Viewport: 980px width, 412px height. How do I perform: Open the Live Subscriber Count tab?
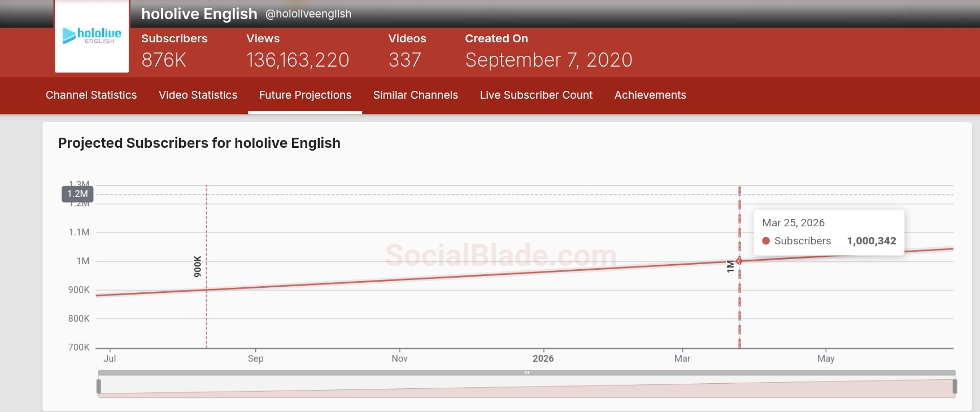tap(536, 95)
